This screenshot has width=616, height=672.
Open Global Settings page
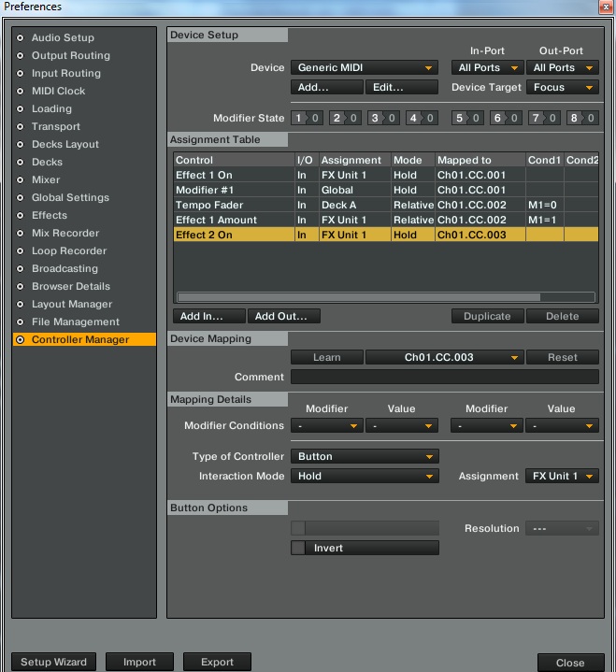tap(70, 197)
